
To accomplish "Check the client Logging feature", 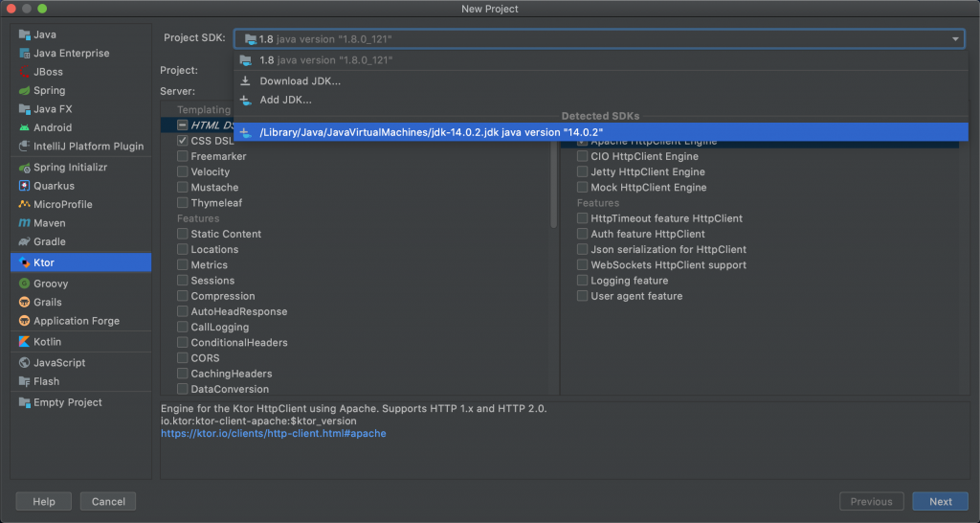I will tap(583, 281).
